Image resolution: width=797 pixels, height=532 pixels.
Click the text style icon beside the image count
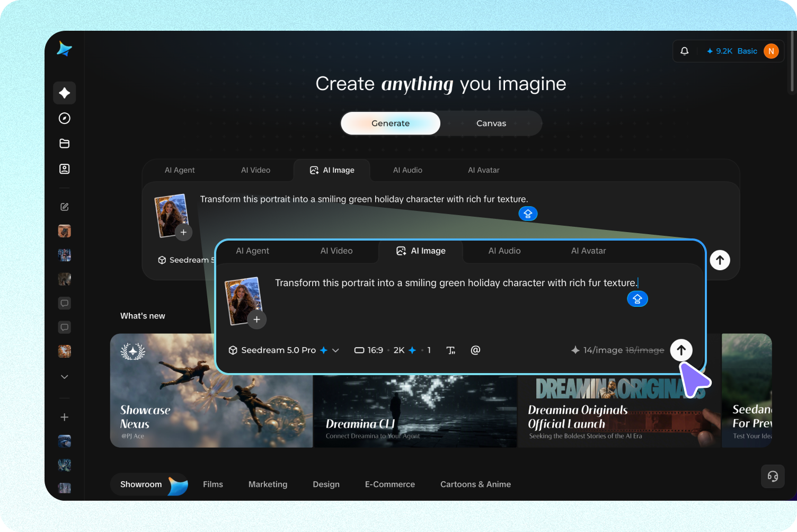pyautogui.click(x=451, y=350)
